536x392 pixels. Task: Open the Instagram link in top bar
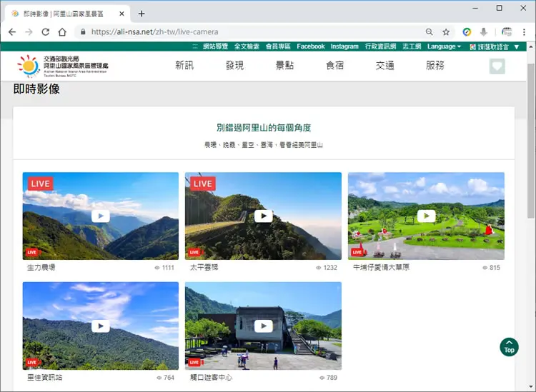(344, 46)
